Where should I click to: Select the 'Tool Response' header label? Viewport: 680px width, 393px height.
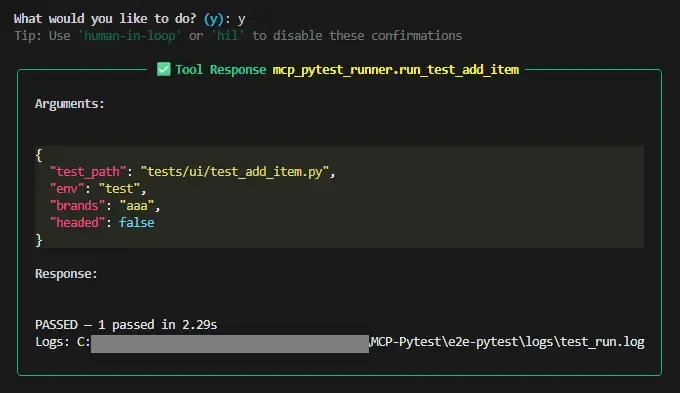221,69
